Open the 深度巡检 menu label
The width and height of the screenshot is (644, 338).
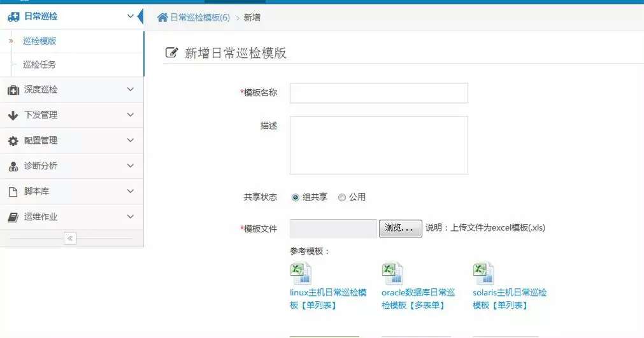41,89
